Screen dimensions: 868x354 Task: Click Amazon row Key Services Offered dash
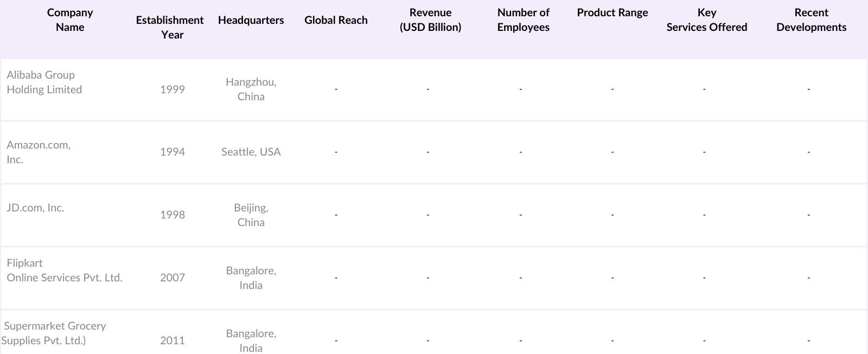(x=704, y=152)
